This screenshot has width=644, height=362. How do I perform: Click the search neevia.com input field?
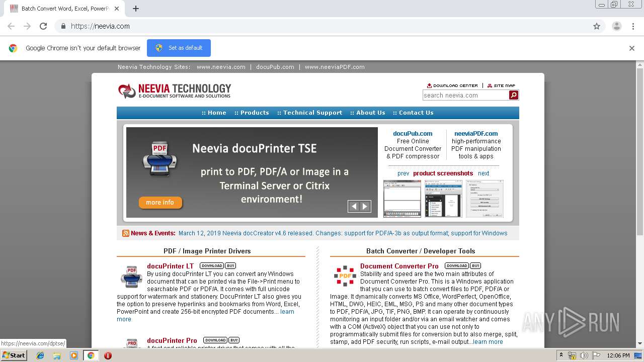465,95
